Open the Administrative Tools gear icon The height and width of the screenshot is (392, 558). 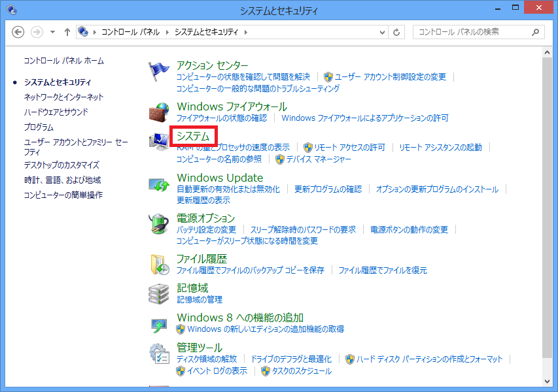(x=160, y=354)
